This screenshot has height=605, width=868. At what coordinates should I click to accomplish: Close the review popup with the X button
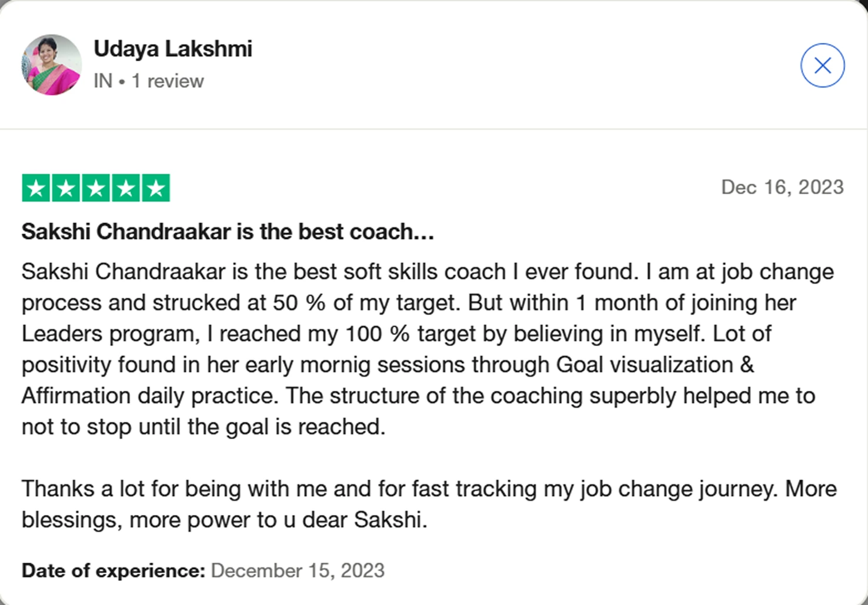pyautogui.click(x=822, y=65)
